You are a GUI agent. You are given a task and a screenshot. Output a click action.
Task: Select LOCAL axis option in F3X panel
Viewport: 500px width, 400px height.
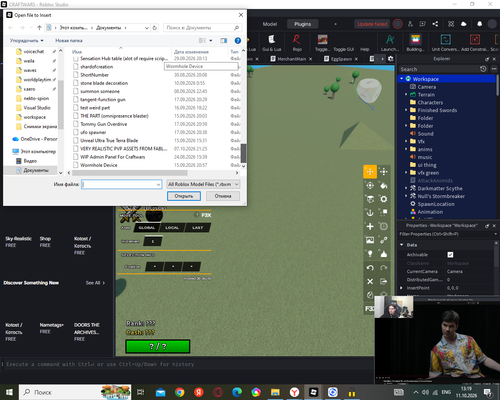pyautogui.click(x=172, y=228)
